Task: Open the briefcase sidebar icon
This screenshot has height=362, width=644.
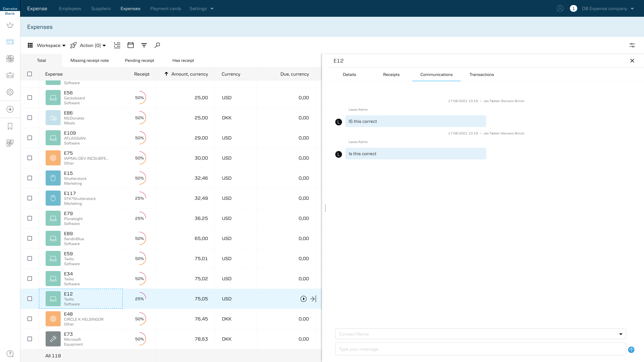Action: [10, 75]
